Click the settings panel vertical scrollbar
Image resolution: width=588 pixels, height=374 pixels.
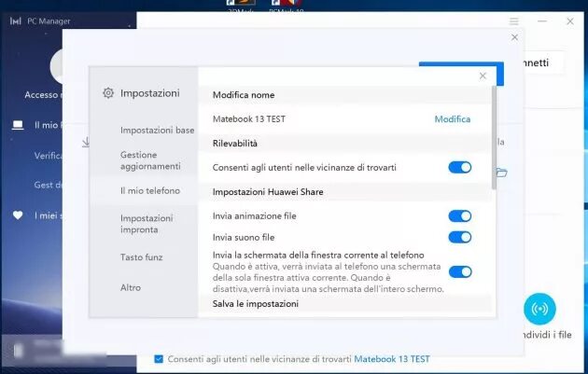point(494,137)
